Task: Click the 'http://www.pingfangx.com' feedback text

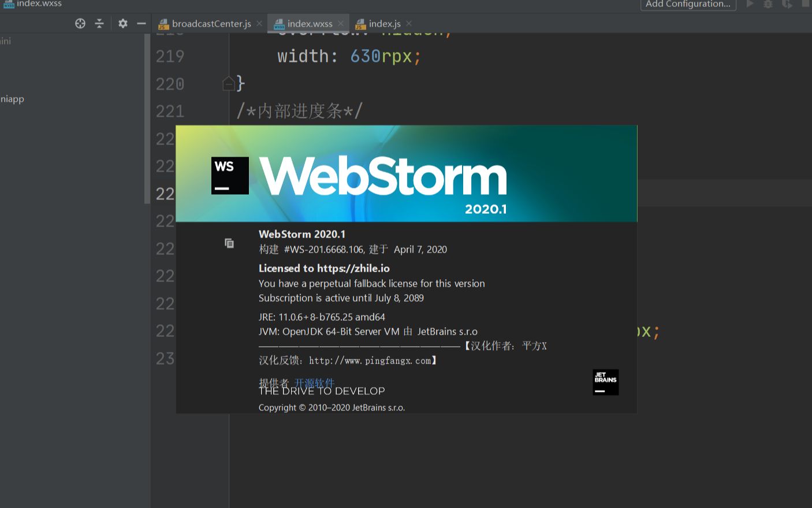Action: [370, 361]
